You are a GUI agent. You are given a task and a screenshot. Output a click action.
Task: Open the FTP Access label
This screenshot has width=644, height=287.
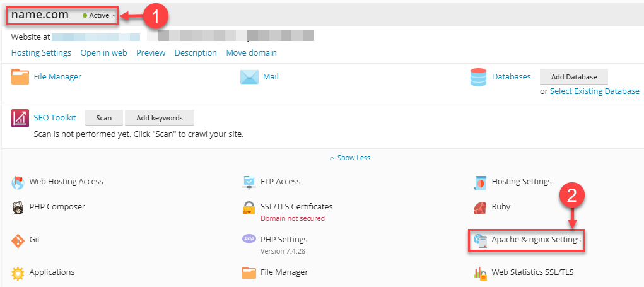coord(281,181)
